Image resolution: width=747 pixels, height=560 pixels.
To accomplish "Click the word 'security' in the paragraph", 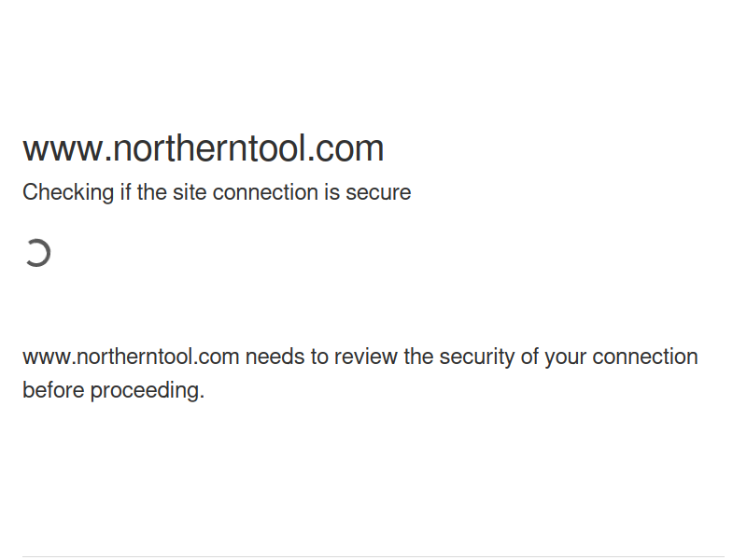I will [x=477, y=357].
